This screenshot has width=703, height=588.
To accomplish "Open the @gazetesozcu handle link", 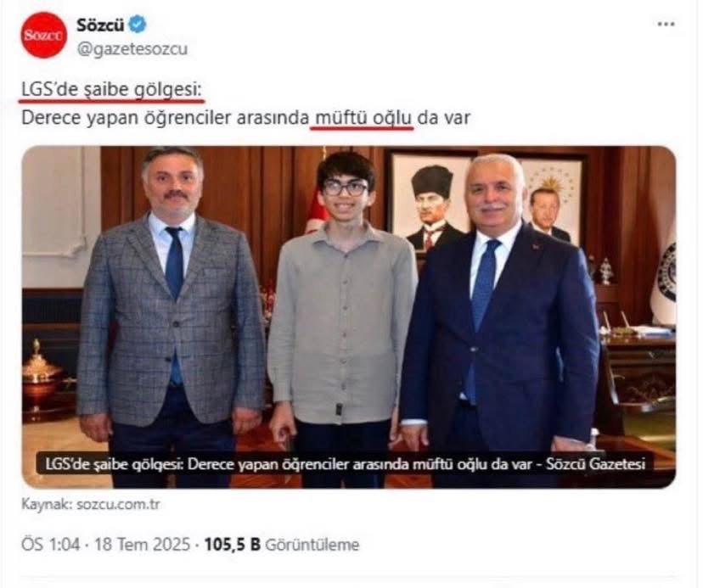I will [x=132, y=49].
